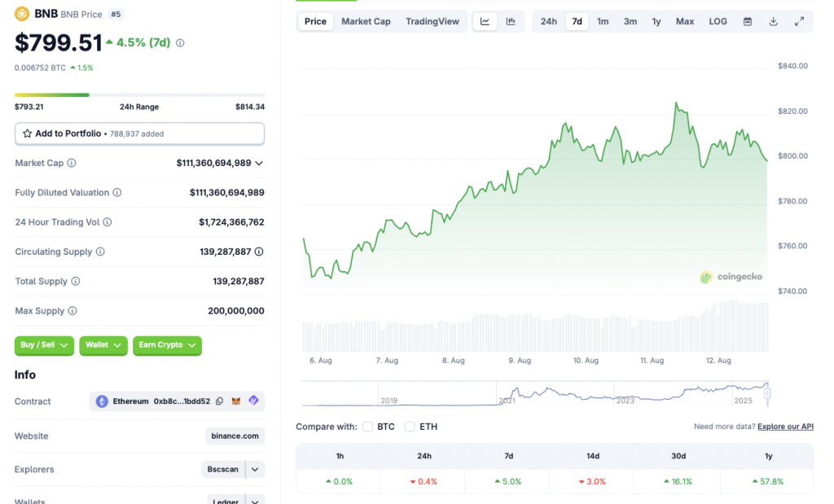Open the Circulating Supply label info icon
This screenshot has height=504, width=834.
(100, 252)
